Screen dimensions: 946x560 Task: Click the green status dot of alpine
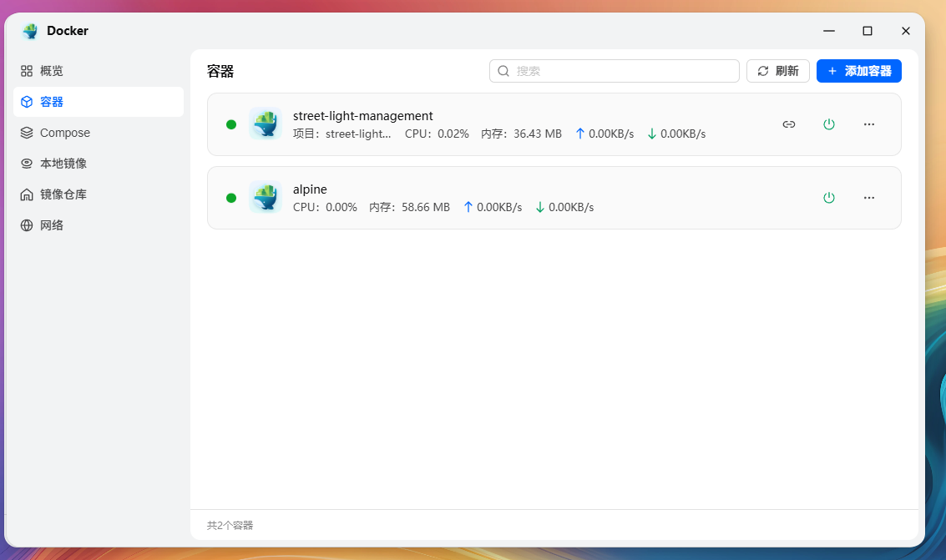coord(231,198)
